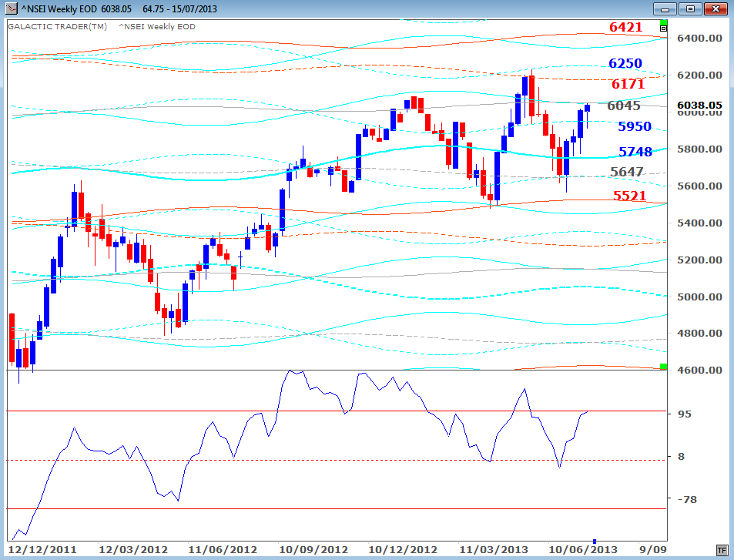Maximize the NSEI Weekly EOD window
The width and height of the screenshot is (734, 560).
tap(690, 8)
